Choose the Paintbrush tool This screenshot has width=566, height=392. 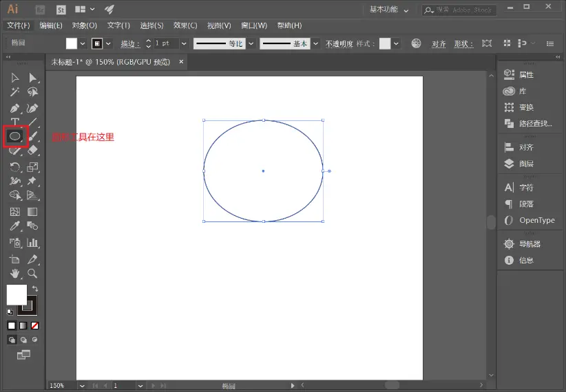tap(32, 136)
